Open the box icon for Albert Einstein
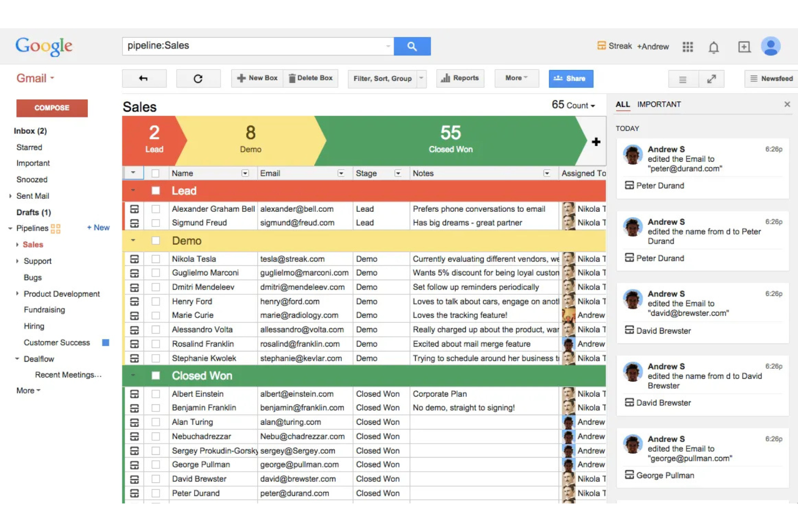This screenshot has width=798, height=532. tap(134, 394)
